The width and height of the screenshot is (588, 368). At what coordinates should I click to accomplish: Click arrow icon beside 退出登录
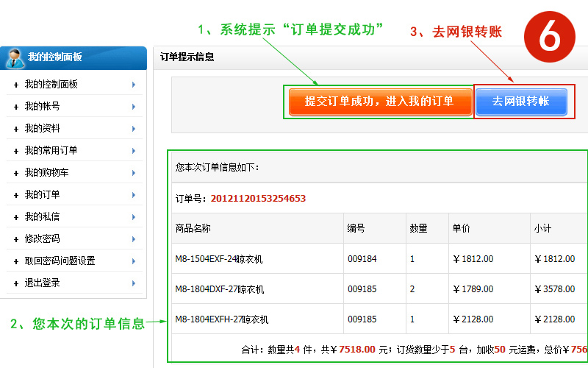click(x=134, y=283)
